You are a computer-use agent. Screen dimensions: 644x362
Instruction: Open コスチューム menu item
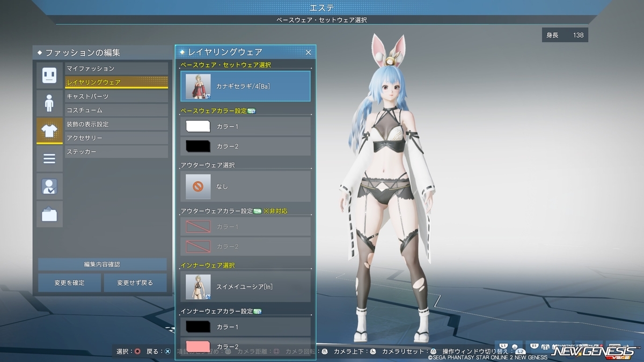point(116,110)
